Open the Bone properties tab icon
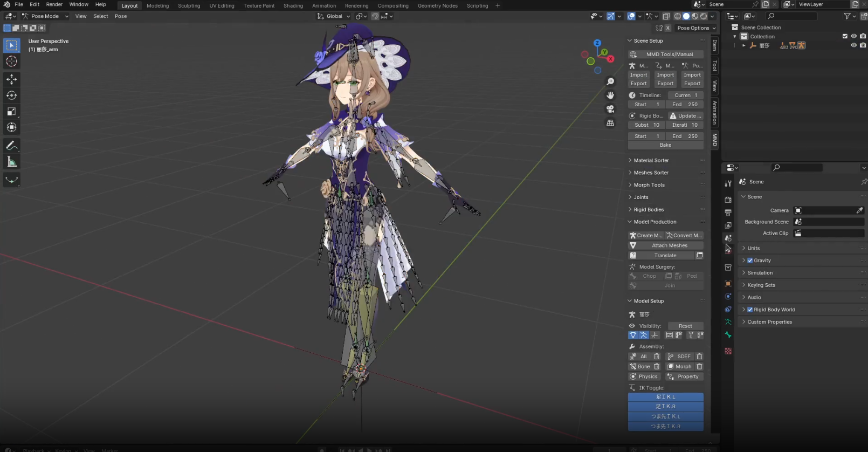 pos(728,335)
